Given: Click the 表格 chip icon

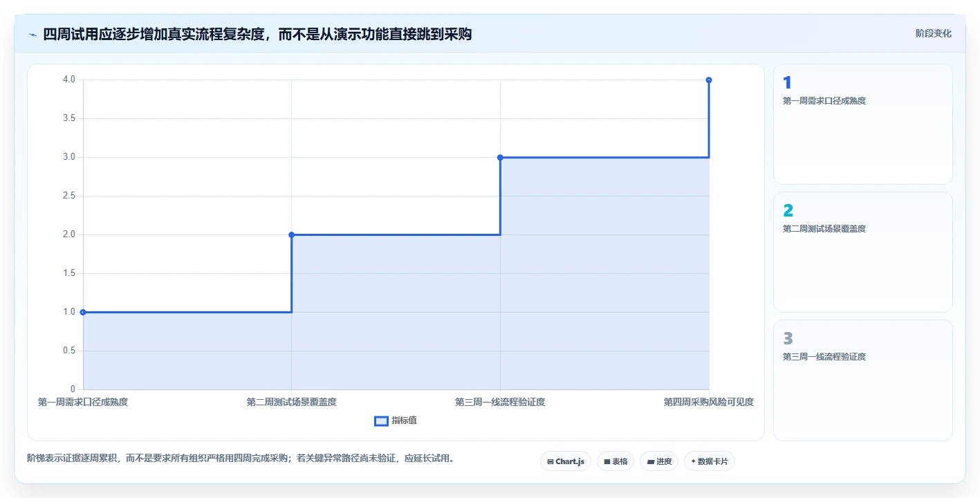Looking at the screenshot, I should (607, 461).
